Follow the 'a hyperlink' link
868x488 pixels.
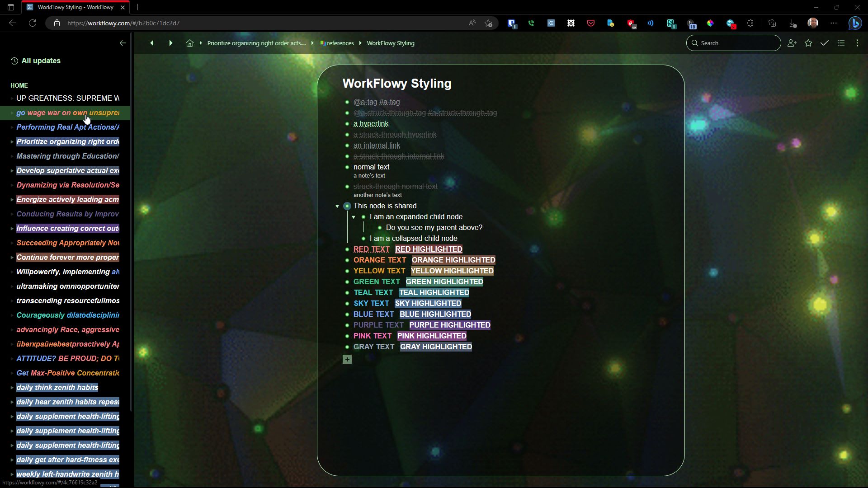click(371, 124)
